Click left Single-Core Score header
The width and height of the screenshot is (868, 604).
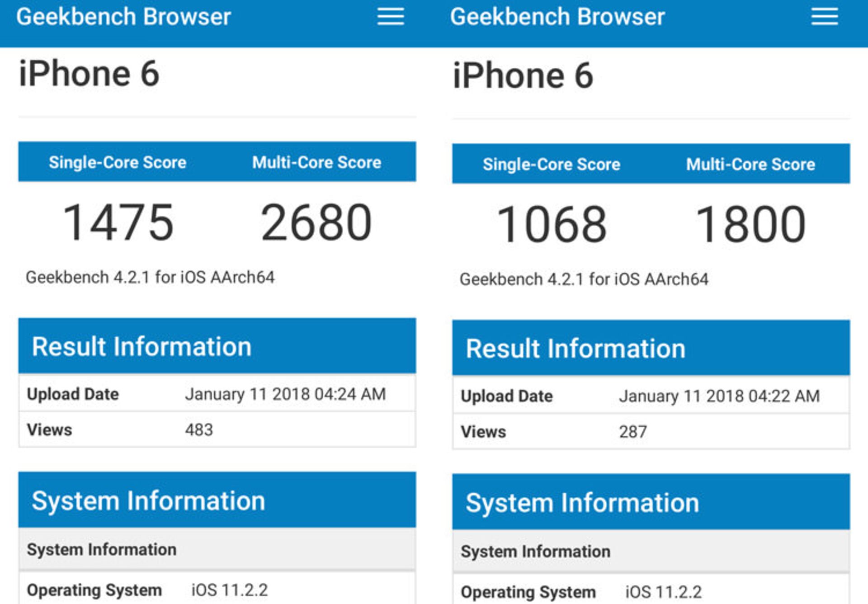118,162
